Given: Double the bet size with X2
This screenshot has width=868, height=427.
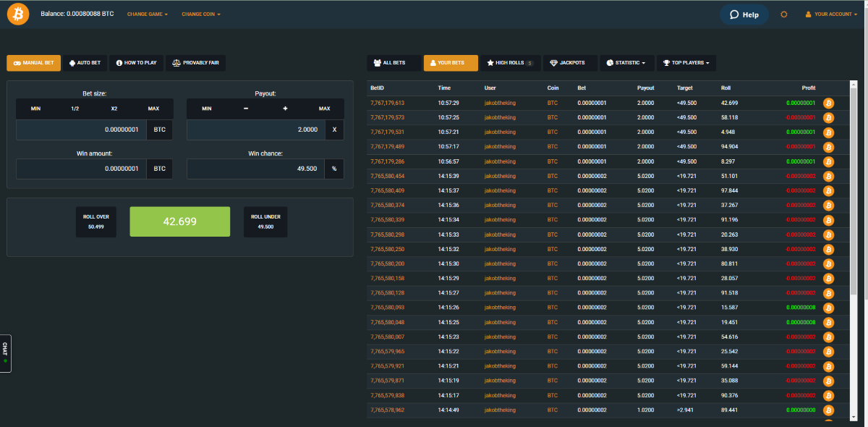Looking at the screenshot, I should pos(114,109).
